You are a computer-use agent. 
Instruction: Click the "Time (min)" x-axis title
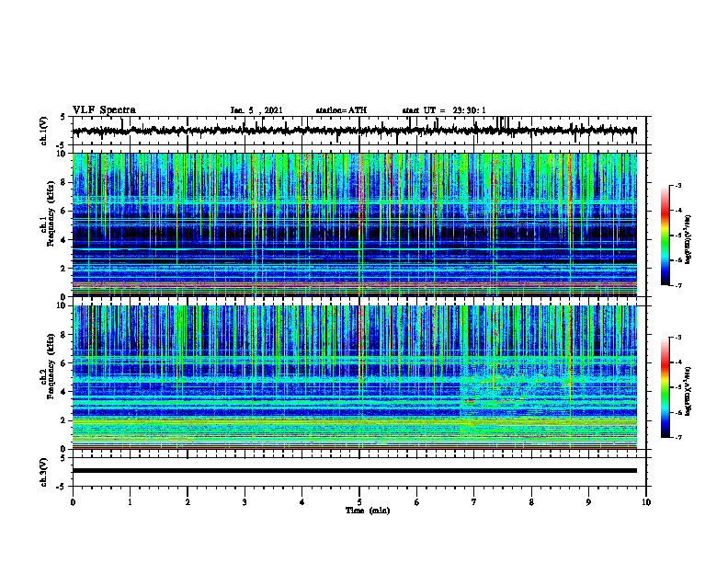coord(368,511)
